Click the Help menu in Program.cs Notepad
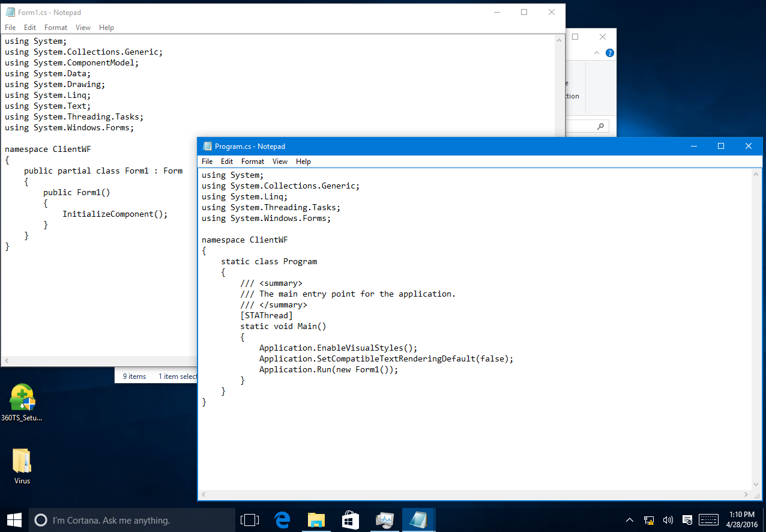This screenshot has width=766, height=532. pos(303,162)
